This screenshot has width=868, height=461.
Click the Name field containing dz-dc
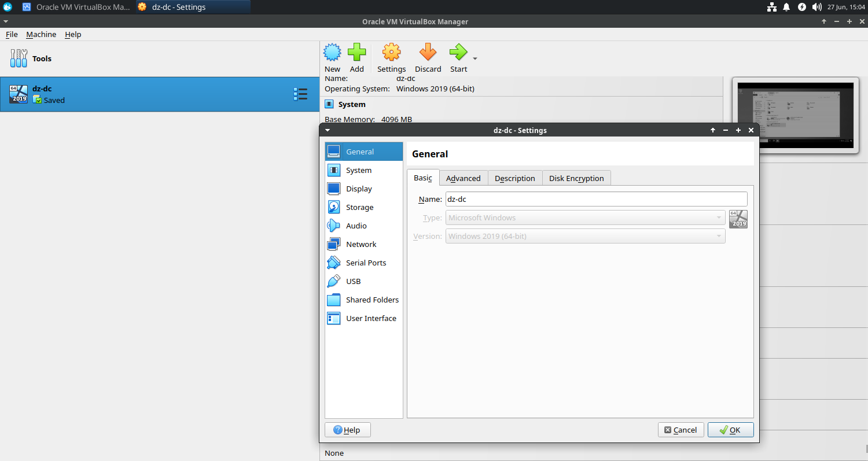click(597, 199)
